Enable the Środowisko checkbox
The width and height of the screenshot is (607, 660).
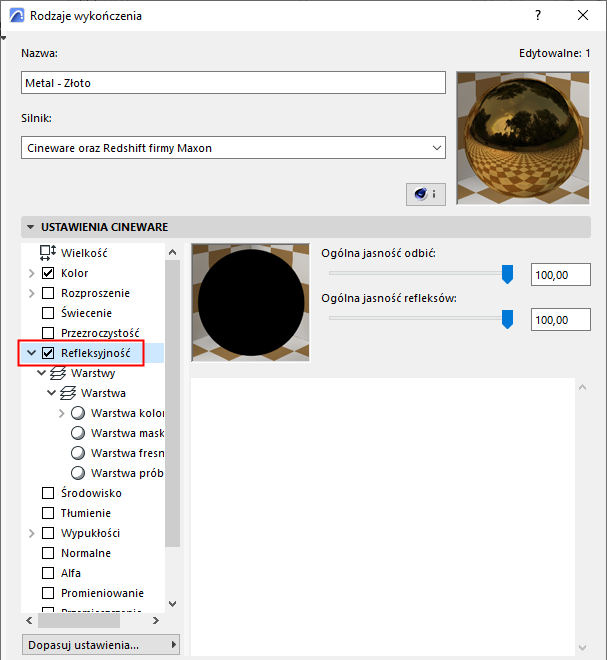tap(48, 493)
